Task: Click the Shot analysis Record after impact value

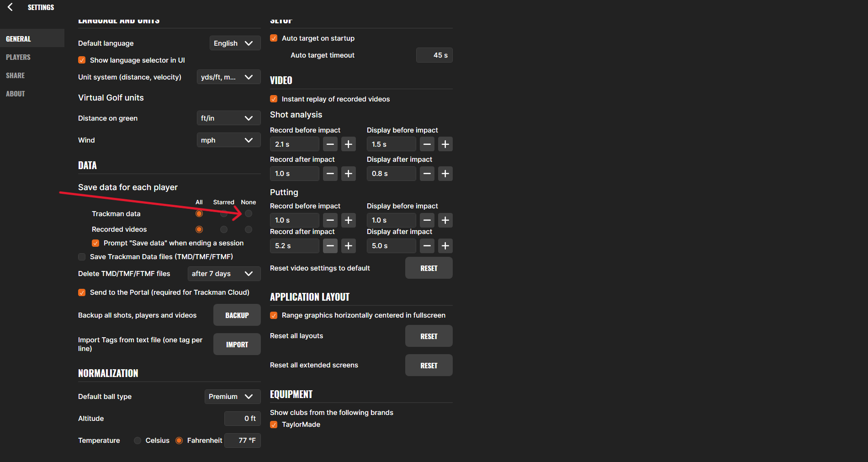Action: (x=295, y=174)
